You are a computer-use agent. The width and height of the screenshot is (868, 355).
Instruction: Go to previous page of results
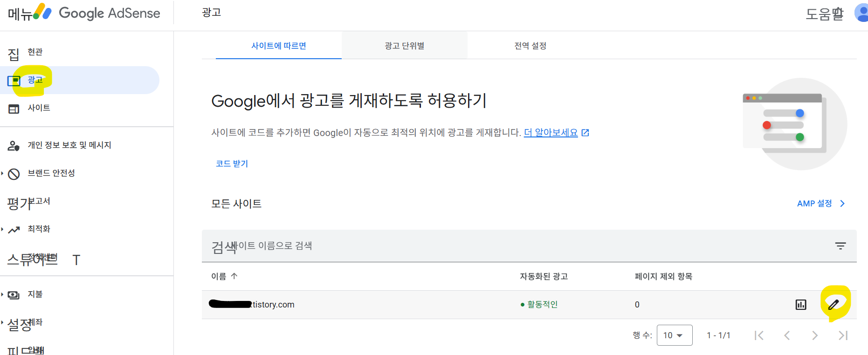(x=787, y=335)
